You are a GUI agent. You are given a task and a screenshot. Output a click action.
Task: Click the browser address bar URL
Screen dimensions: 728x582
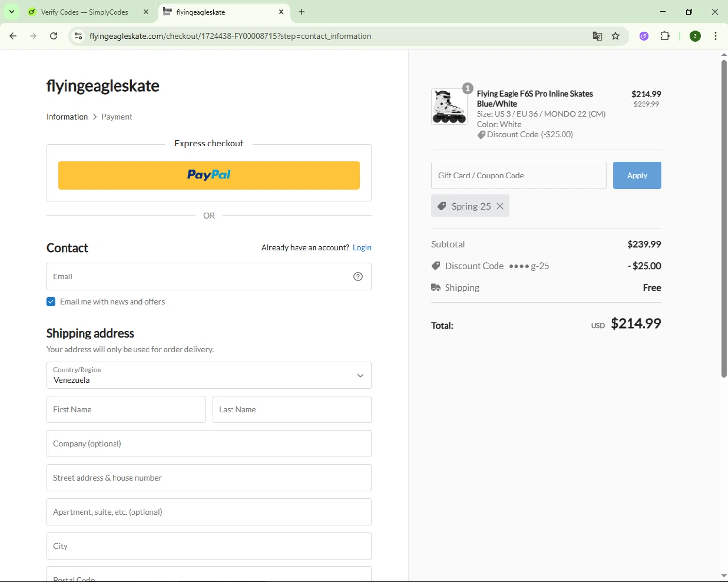click(x=230, y=36)
